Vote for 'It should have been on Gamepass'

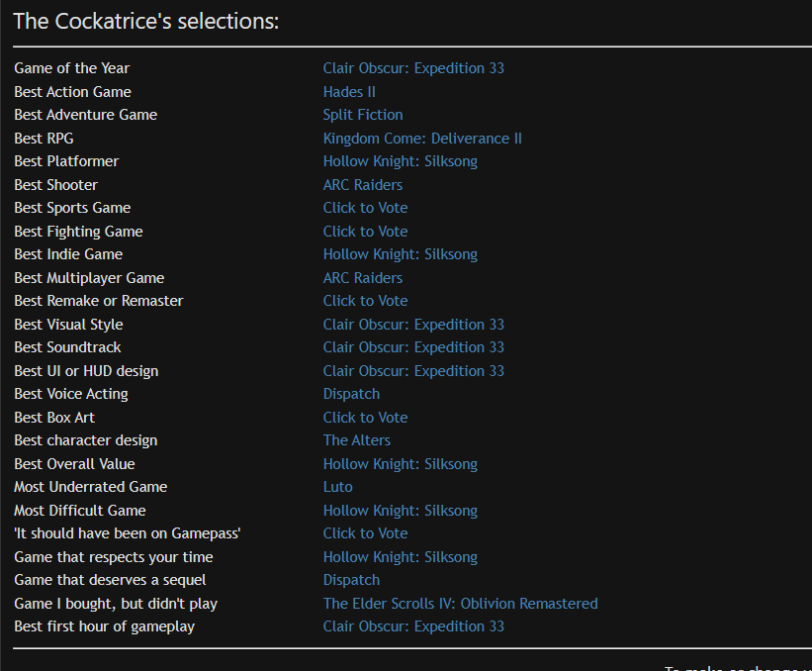point(365,533)
